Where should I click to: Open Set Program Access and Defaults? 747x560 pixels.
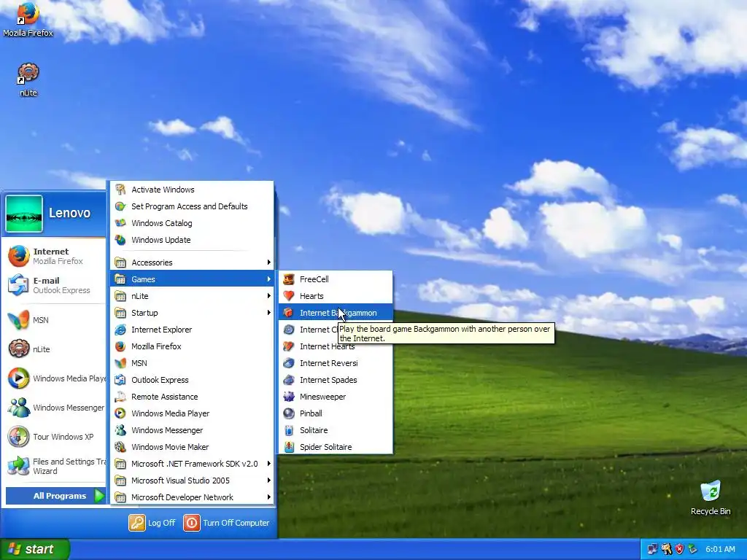192,206
